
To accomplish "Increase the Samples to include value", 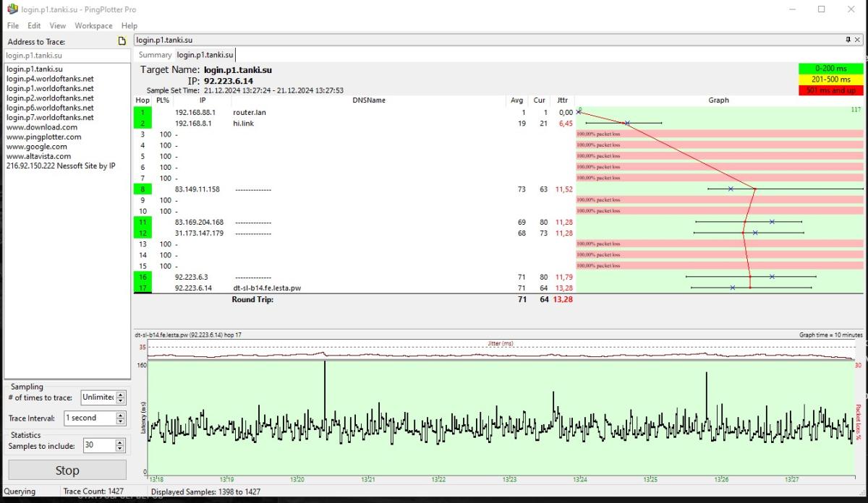I will (120, 442).
